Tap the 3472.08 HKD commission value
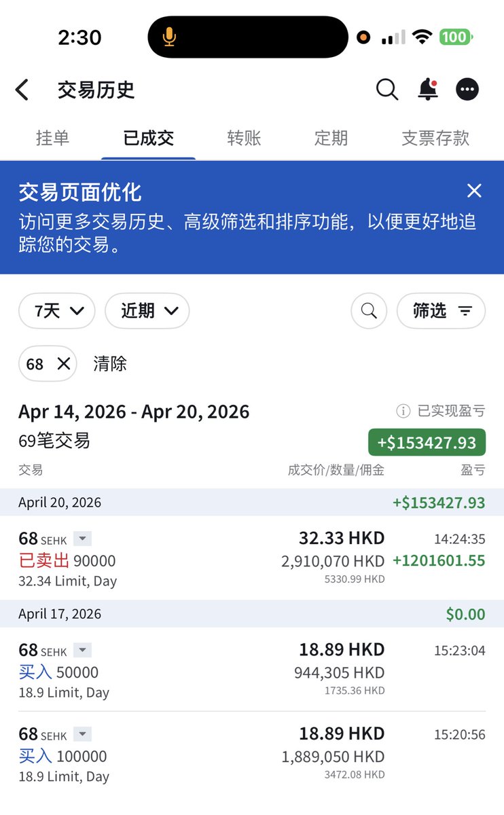Screen dimensions: 504x815 coord(353,774)
